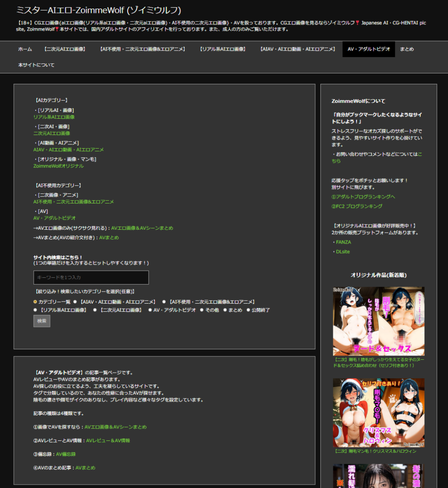Image resolution: width=448 pixels, height=488 pixels.
Task: Open the 【リアル系AIエロ画像】 navigation menu item
Action: click(223, 49)
